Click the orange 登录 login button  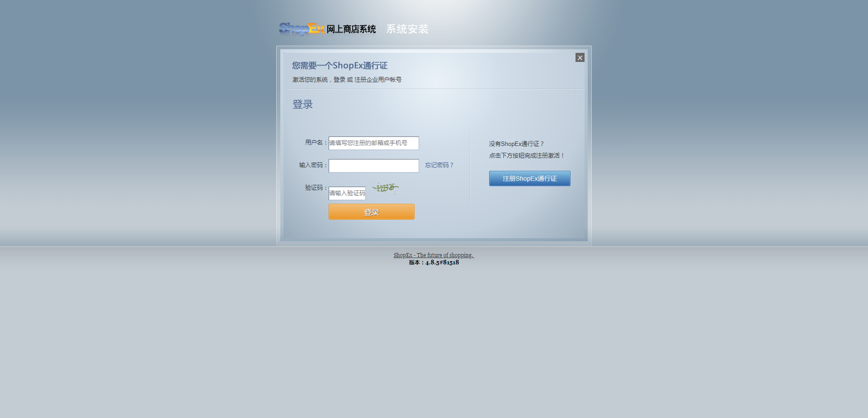372,212
